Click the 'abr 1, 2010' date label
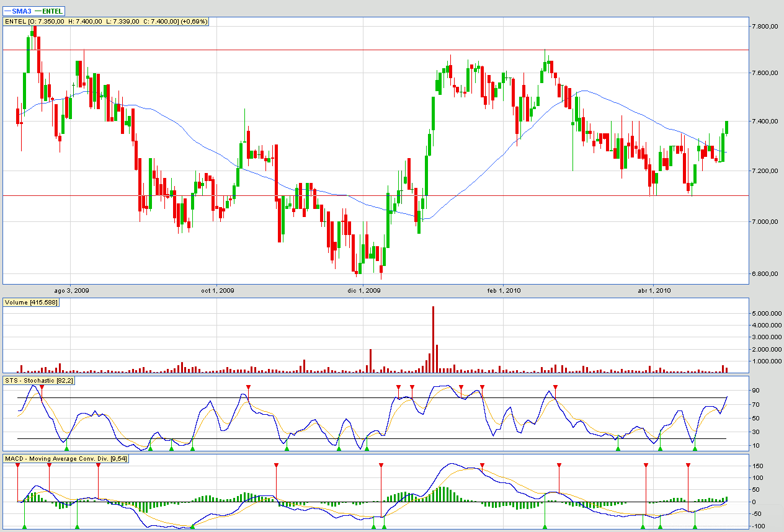The image size is (784, 532). click(654, 290)
